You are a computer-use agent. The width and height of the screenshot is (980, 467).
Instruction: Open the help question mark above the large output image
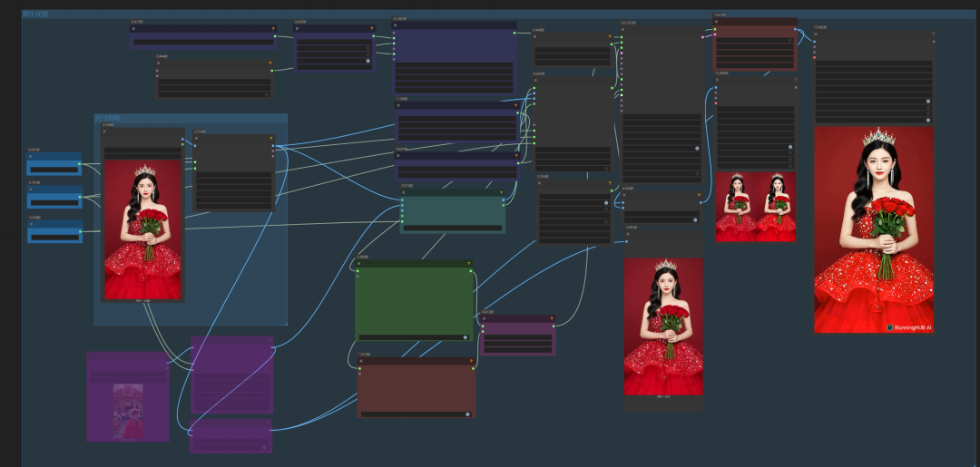[933, 34]
